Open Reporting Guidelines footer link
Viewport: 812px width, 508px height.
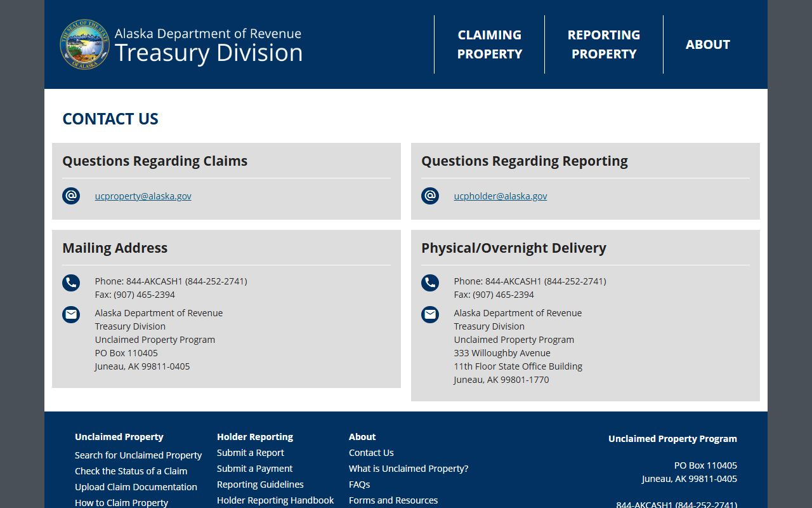pyautogui.click(x=260, y=485)
